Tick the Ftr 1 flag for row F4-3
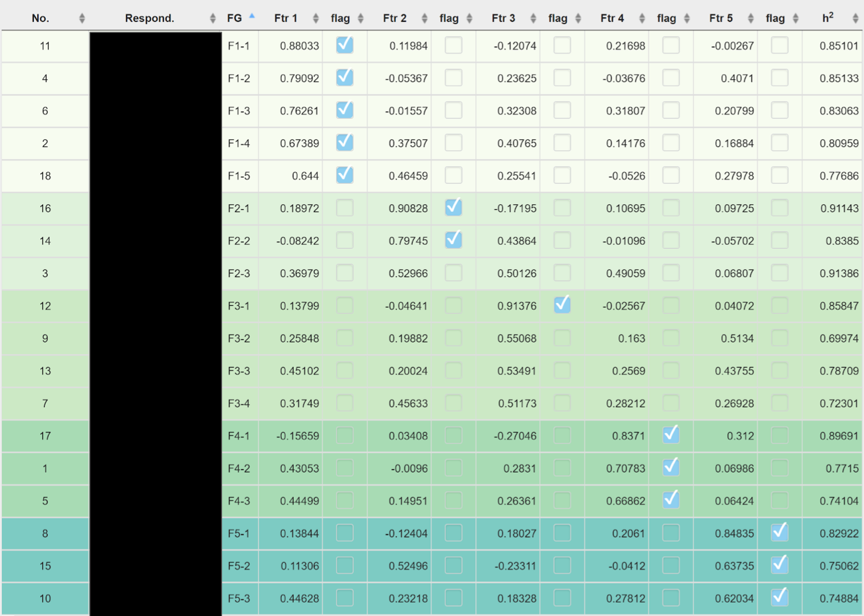 pos(345,500)
